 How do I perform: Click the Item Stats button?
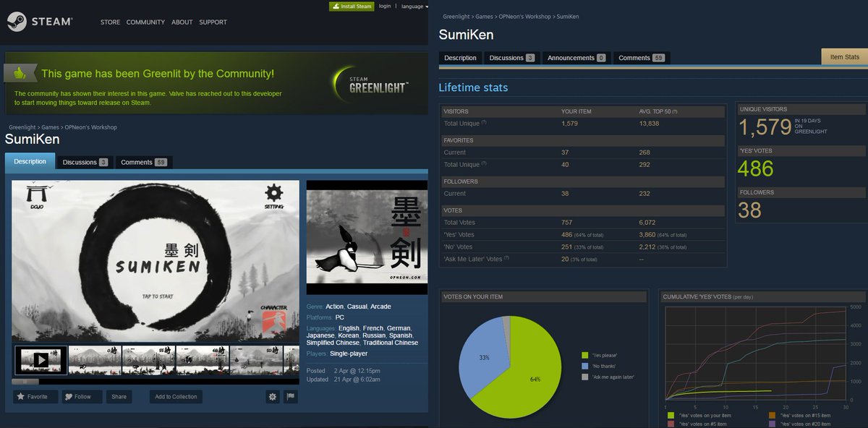(844, 57)
